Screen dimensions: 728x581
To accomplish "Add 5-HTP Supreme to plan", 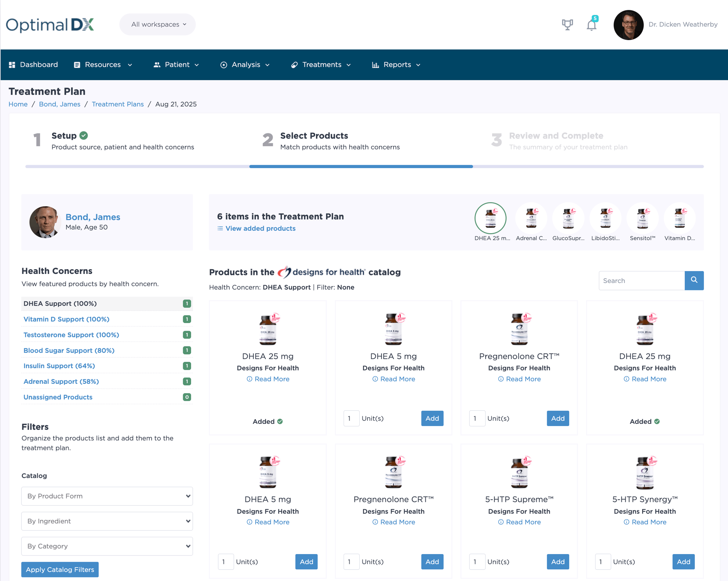I will (558, 562).
